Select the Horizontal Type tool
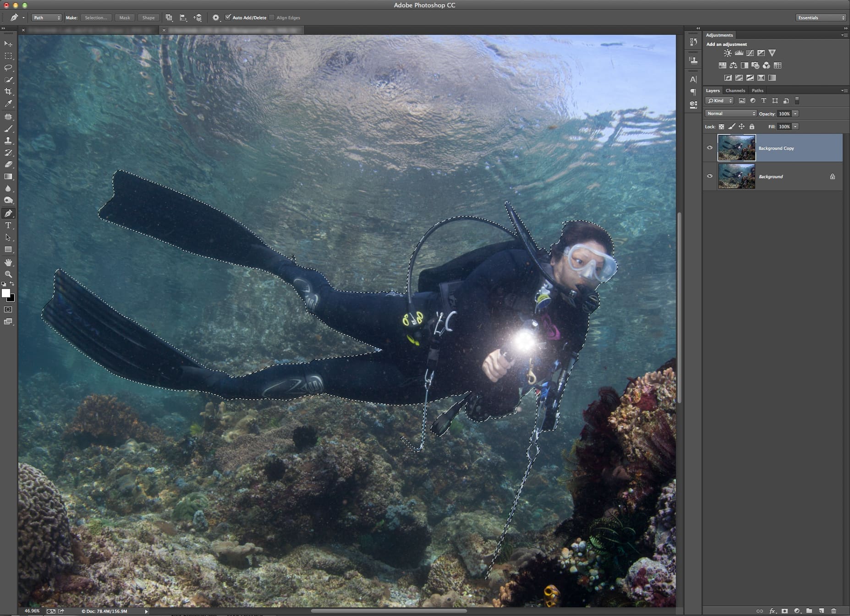850x616 pixels. click(x=8, y=225)
